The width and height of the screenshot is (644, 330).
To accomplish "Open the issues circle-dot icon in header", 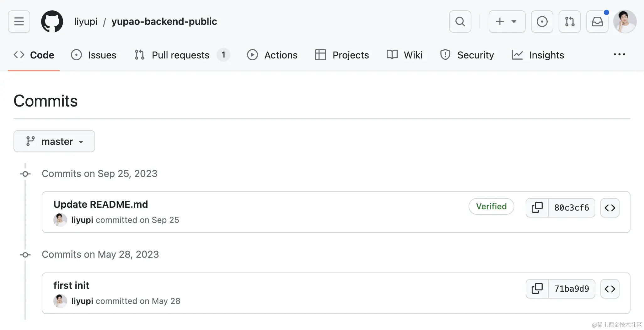I will [x=542, y=21].
